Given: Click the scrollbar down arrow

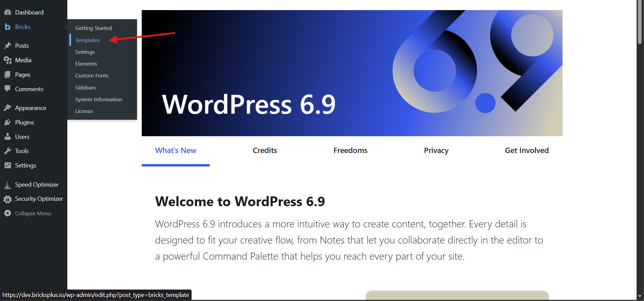Looking at the screenshot, I should (x=640, y=296).
